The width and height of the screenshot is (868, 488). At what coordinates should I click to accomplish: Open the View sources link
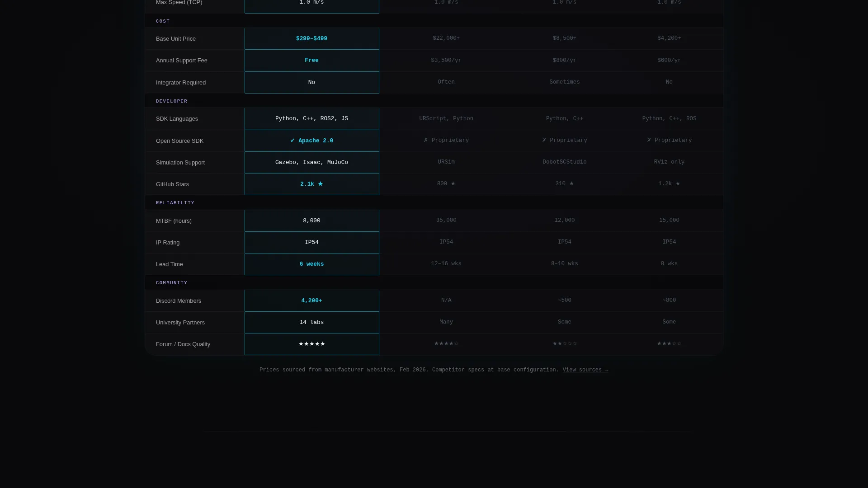[585, 370]
